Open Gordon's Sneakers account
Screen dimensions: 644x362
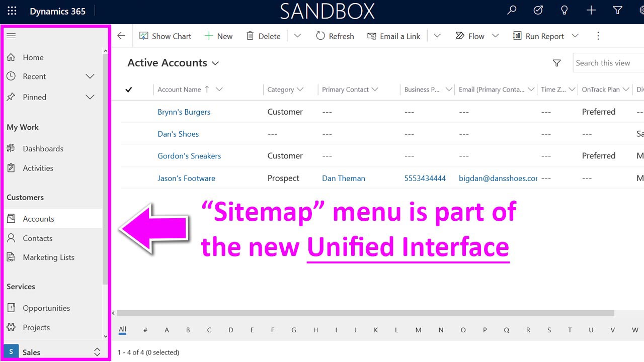coord(189,156)
